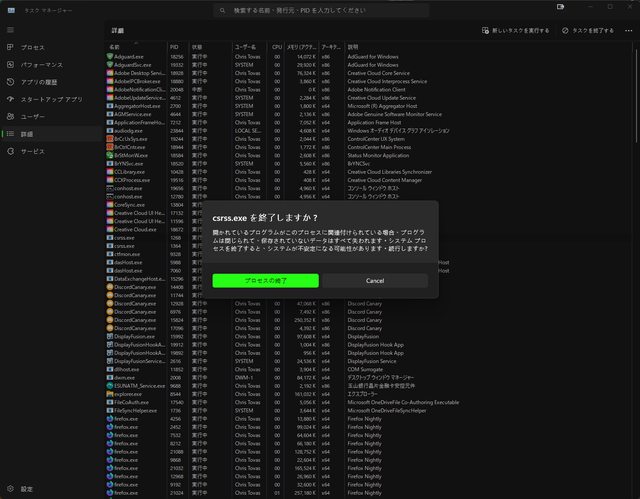Open the パフォーマンス (Performance) page
The image size is (640, 499).
pyautogui.click(x=40, y=62)
